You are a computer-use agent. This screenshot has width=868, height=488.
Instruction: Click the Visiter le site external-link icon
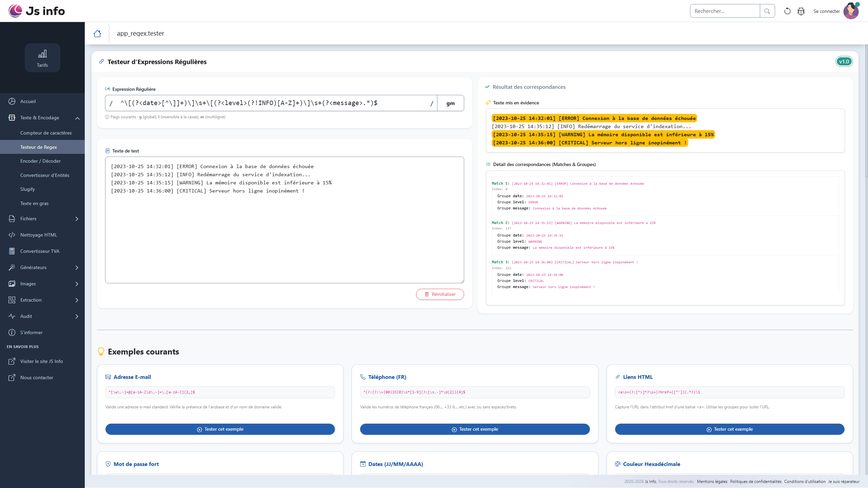click(x=12, y=361)
